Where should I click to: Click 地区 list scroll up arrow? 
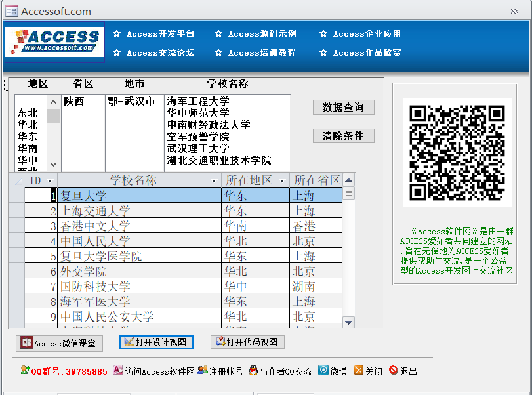pos(53,102)
